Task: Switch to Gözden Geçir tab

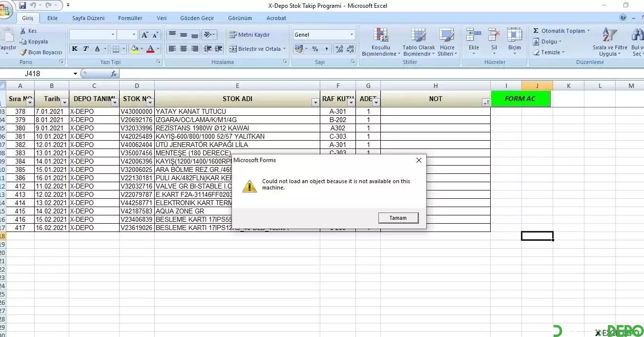Action: pos(197,18)
